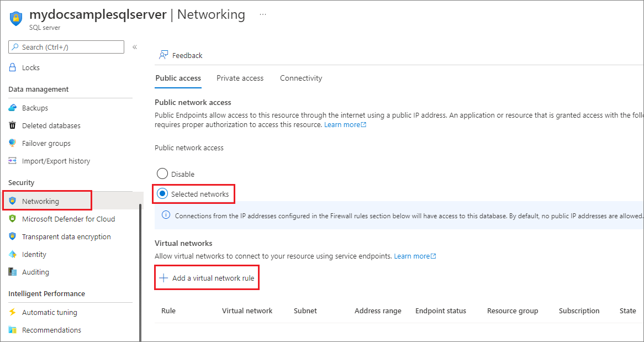Open Transparent data encryption in sidebar
The image size is (644, 342).
click(66, 236)
